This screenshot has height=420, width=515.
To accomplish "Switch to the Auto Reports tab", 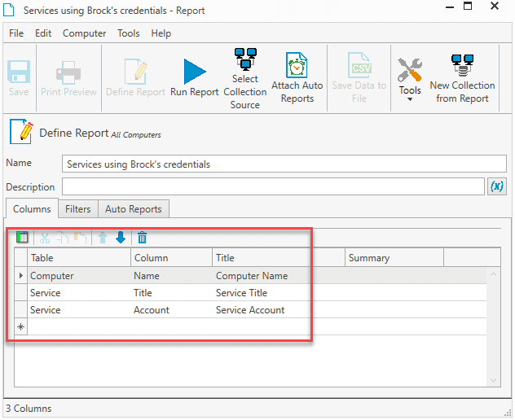I will tap(134, 208).
